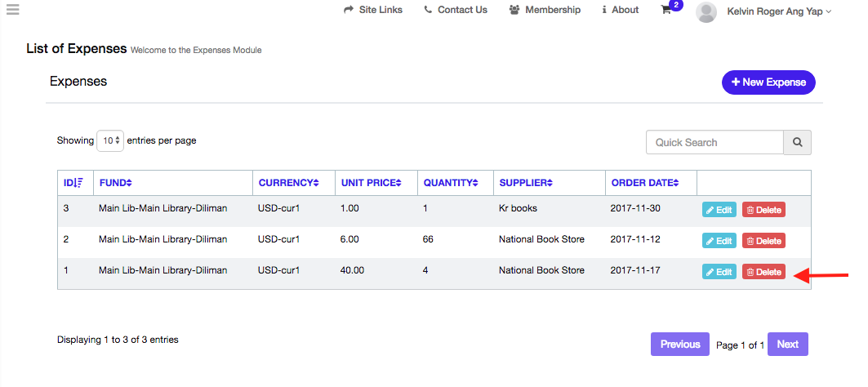868x387 pixels.
Task: Edit expense from Kr books
Action: 719,210
